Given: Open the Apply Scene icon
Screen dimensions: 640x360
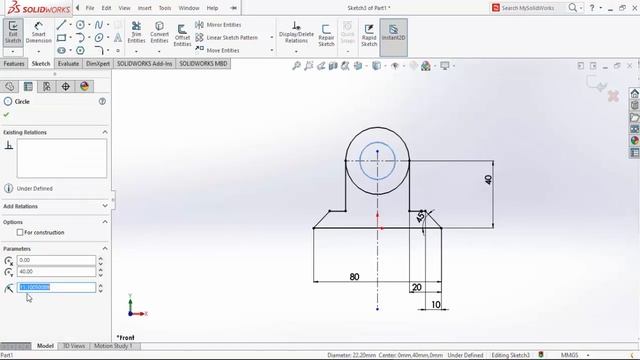Looking at the screenshot, I should (426, 66).
